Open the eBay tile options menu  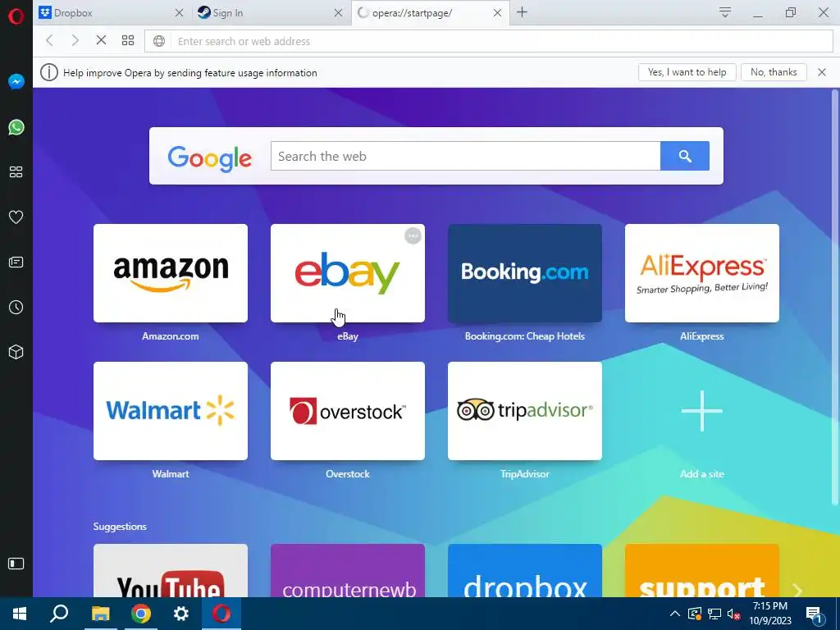tap(413, 235)
